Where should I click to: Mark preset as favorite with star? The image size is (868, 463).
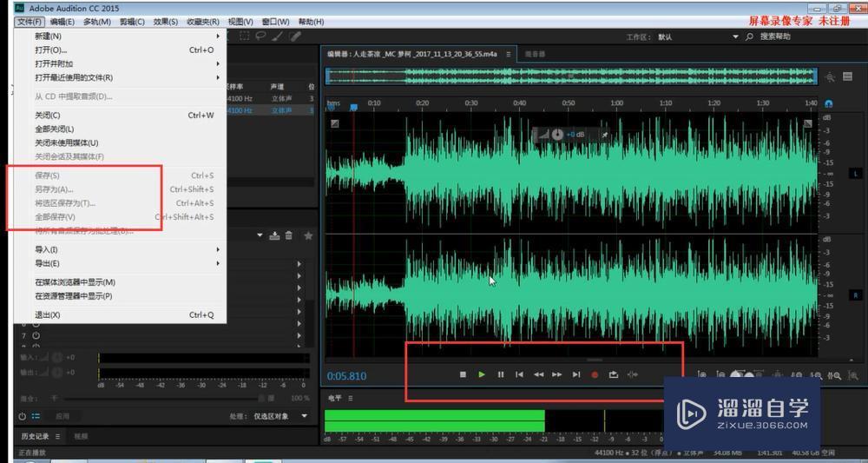pos(308,235)
